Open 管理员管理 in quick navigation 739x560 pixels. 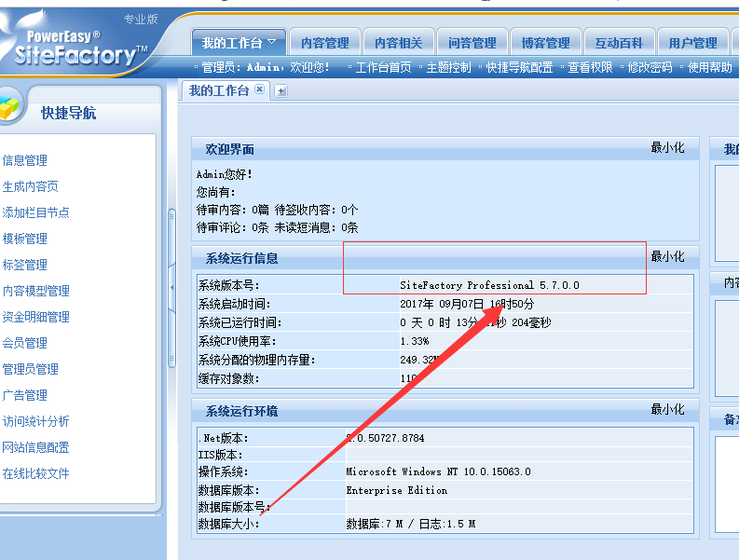[x=30, y=369]
